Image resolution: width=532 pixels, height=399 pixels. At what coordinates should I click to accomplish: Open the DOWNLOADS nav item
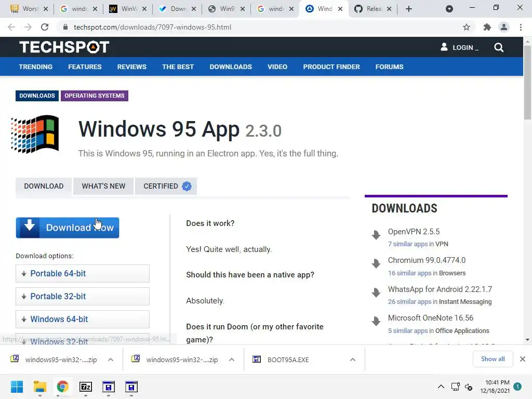(x=231, y=67)
